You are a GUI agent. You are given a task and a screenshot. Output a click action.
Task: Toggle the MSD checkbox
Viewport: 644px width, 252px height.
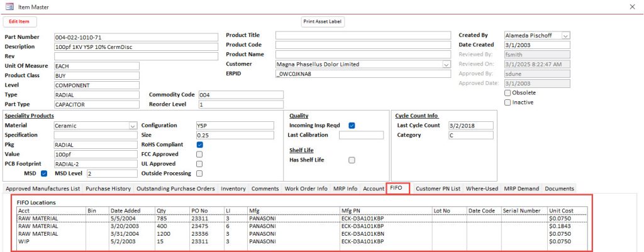[x=45, y=173]
